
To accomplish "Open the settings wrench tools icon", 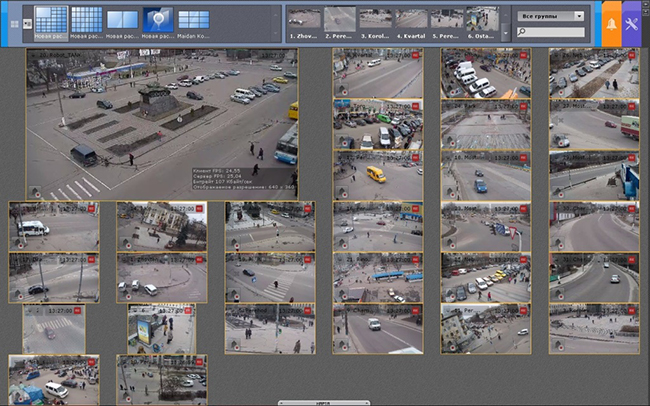I will point(632,22).
